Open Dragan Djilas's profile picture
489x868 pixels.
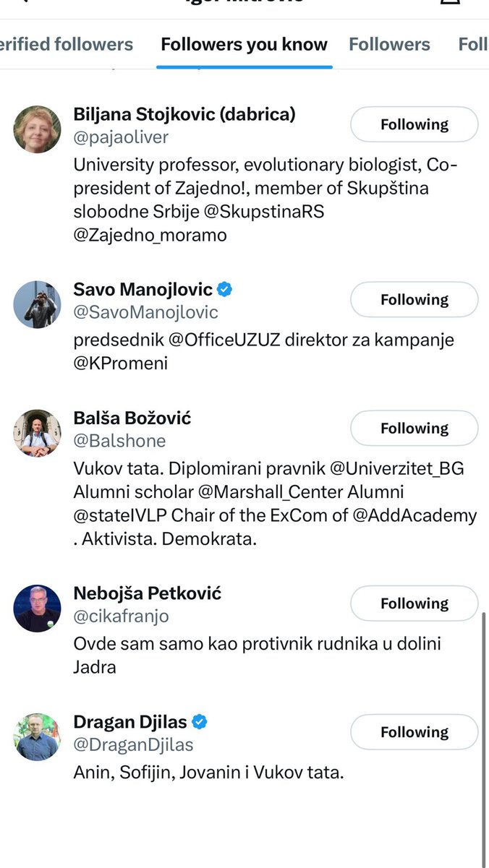pos(37,736)
